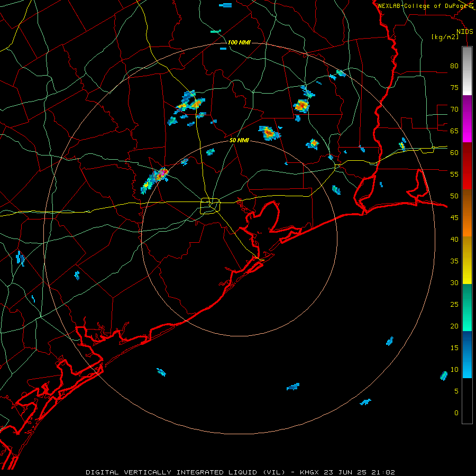Screen dimensions: 476x476
Task: Click the 100 NMI range ring label
Action: (239, 42)
